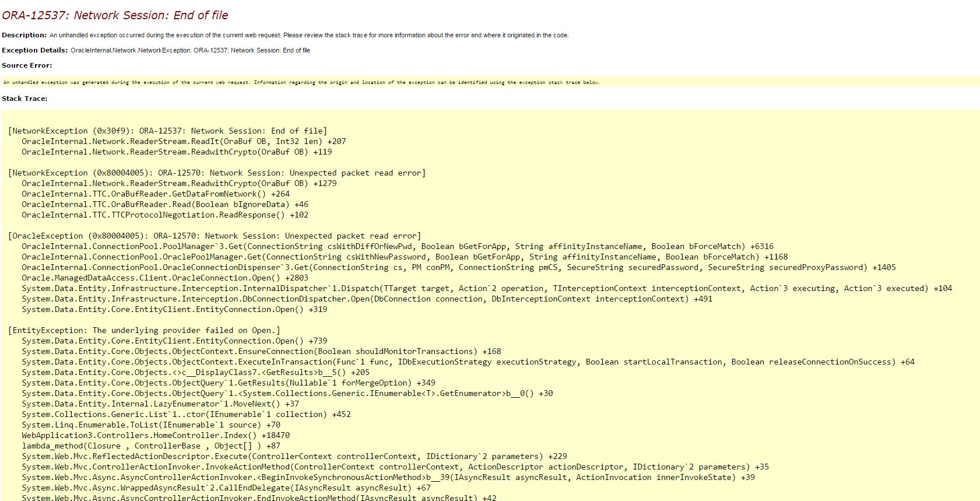Click the 'InternalDispatcher`1.Dispatch' +104 line

point(487,289)
